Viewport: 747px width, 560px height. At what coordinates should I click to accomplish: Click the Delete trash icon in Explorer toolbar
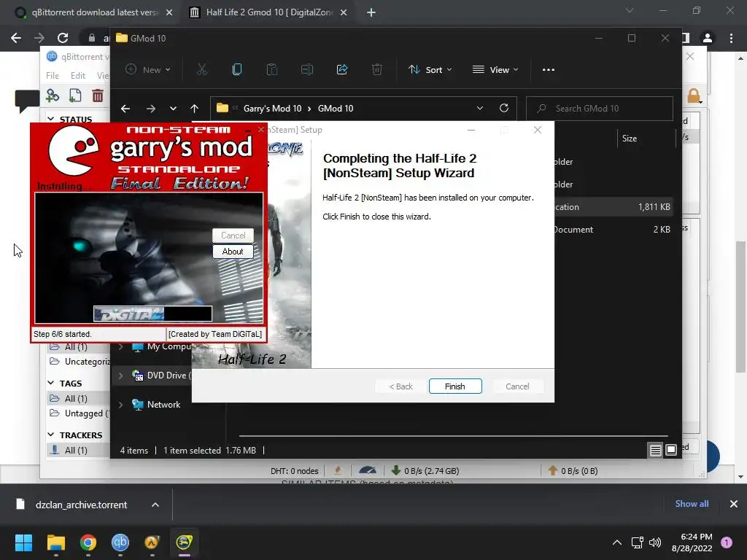pos(377,69)
